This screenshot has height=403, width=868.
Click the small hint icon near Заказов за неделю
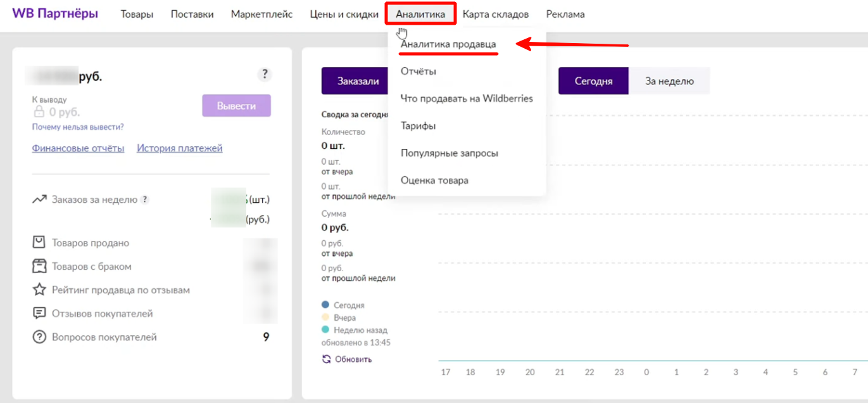pos(145,200)
